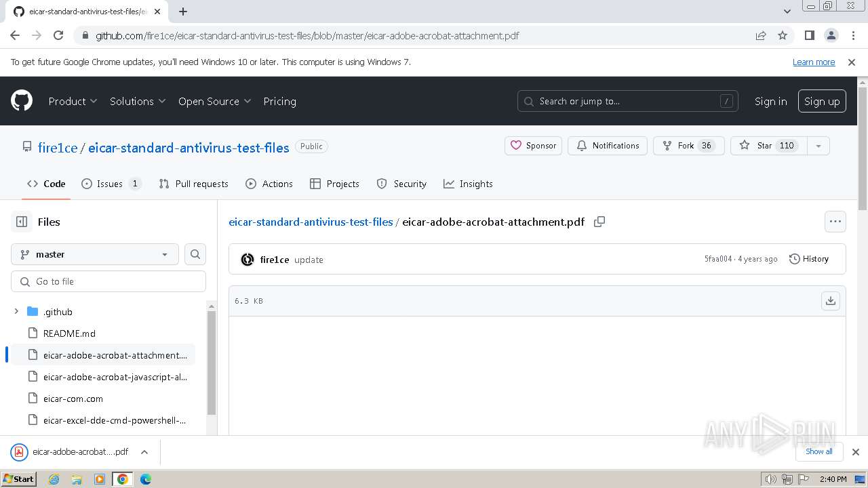Click file tree vertical scrollbar

coord(212,363)
